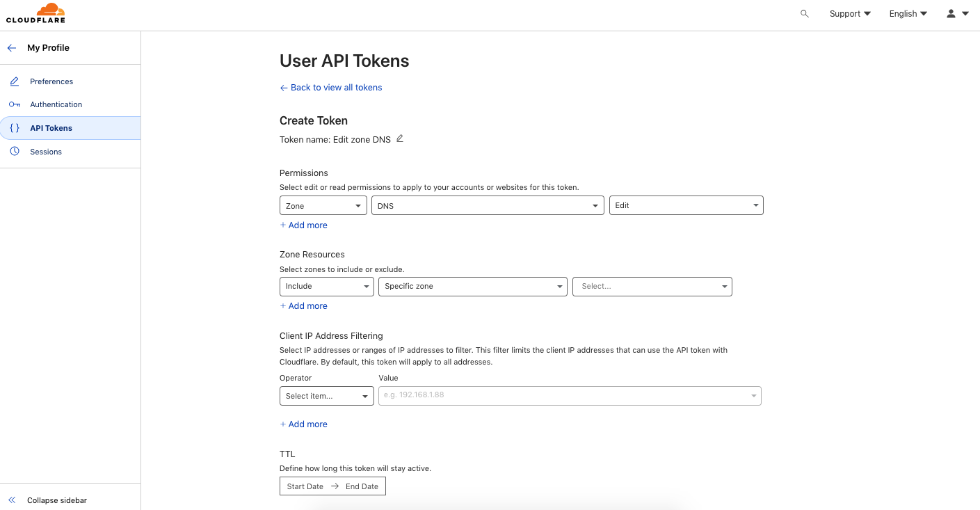The width and height of the screenshot is (980, 510).
Task: Open the Specific zone dropdown
Action: 473,287
